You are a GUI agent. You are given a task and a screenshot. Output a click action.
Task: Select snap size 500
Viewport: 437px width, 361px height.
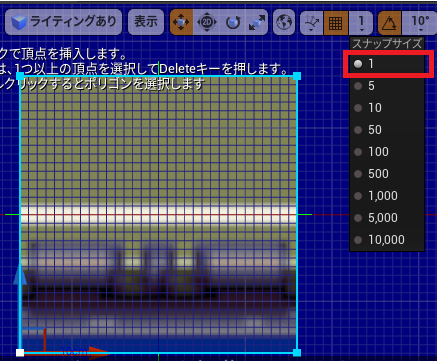pyautogui.click(x=387, y=174)
